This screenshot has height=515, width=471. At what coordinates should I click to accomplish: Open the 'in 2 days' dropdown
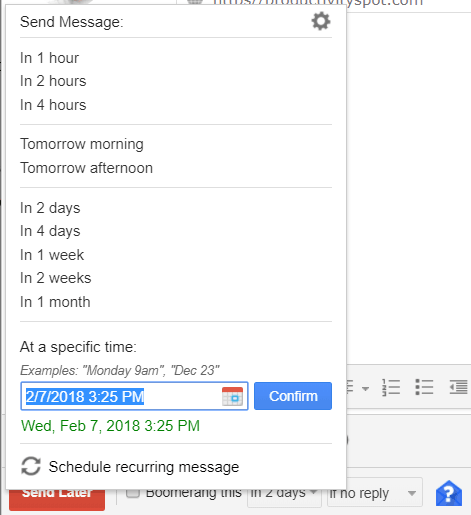point(284,493)
